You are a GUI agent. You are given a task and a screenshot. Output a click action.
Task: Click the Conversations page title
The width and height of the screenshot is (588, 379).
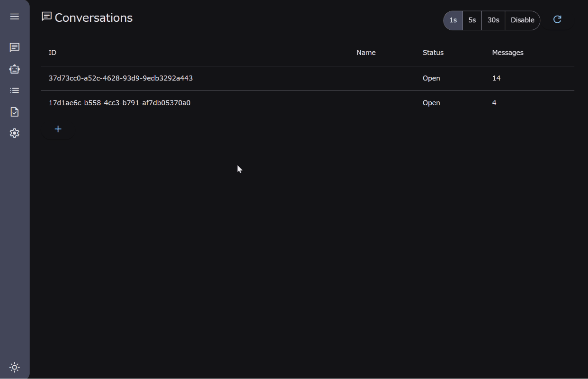click(x=94, y=18)
